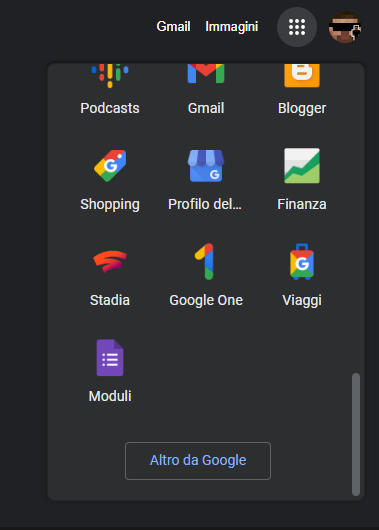This screenshot has width=379, height=530.
Task: Open the Google Podcasts app icon
Action: [x=110, y=76]
